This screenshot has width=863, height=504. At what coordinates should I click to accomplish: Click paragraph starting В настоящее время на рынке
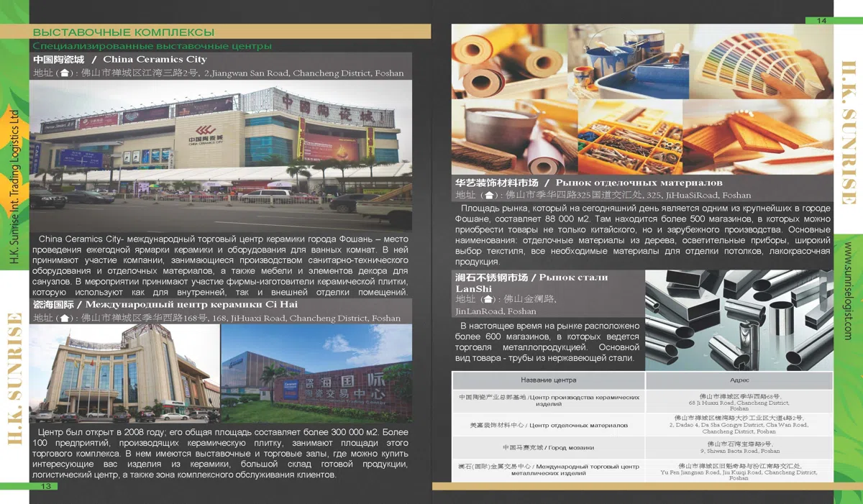[x=547, y=342]
